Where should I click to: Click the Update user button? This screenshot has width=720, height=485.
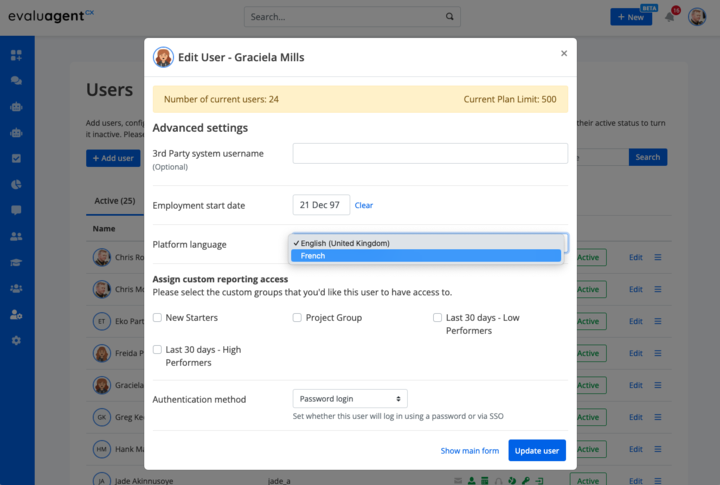(537, 451)
